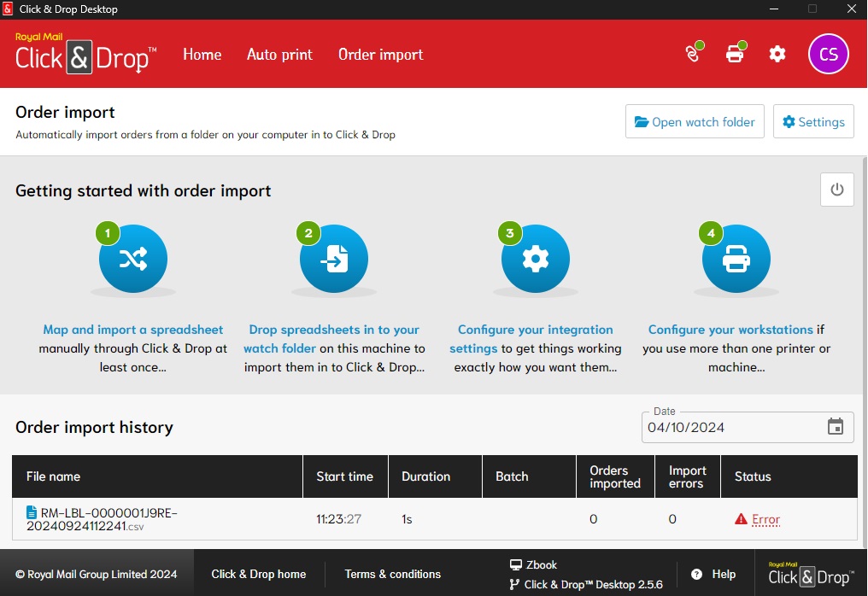Click the Orders imported column header
868x596 pixels.
[x=614, y=476]
